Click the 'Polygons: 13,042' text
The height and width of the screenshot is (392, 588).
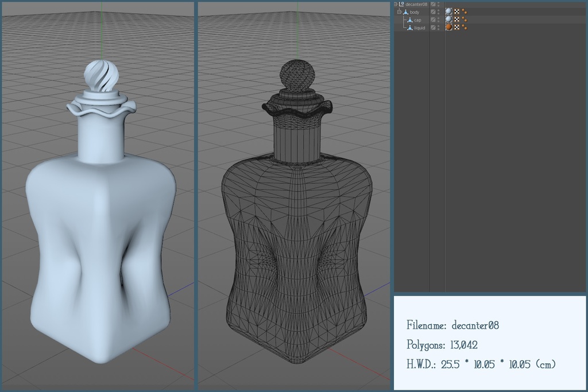tap(442, 344)
